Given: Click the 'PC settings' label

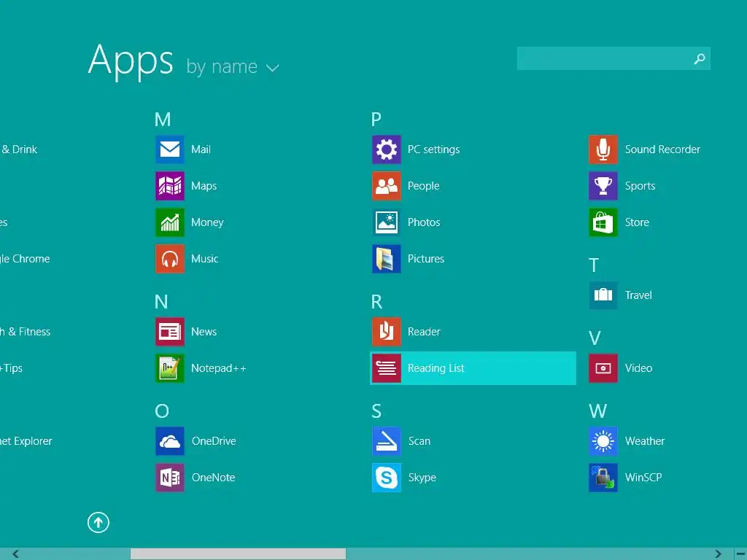Looking at the screenshot, I should click(x=433, y=149).
